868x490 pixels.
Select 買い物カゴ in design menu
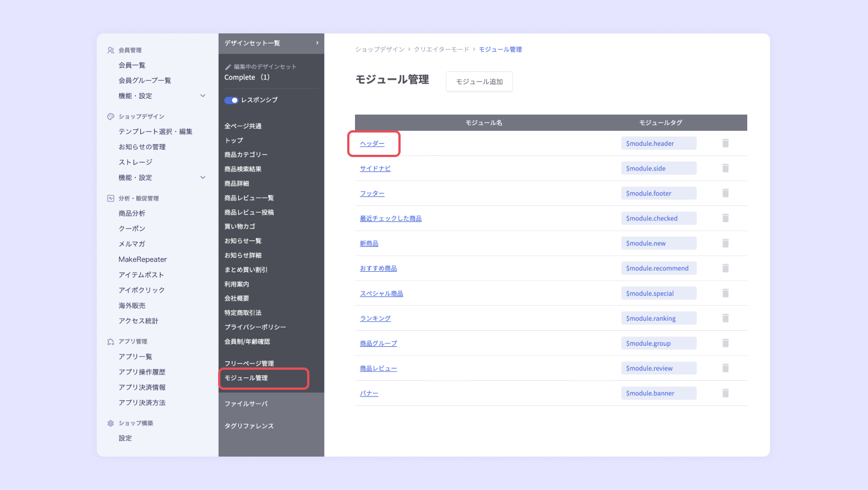240,226
